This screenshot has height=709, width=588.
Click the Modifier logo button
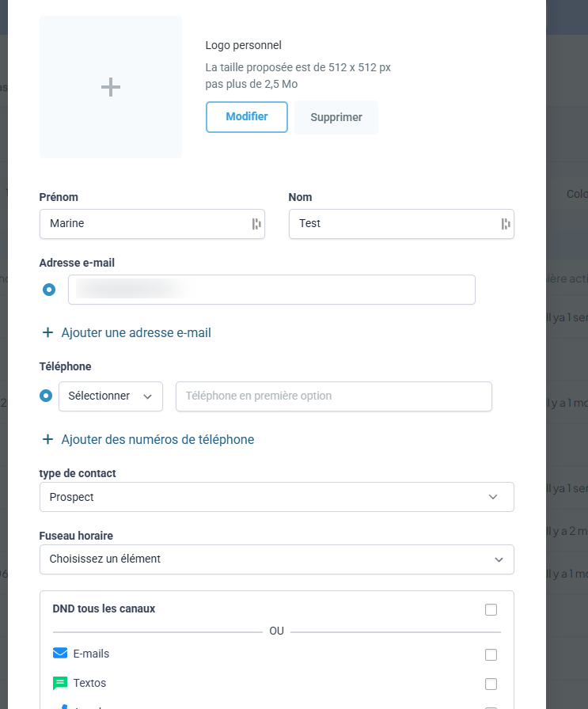[247, 117]
